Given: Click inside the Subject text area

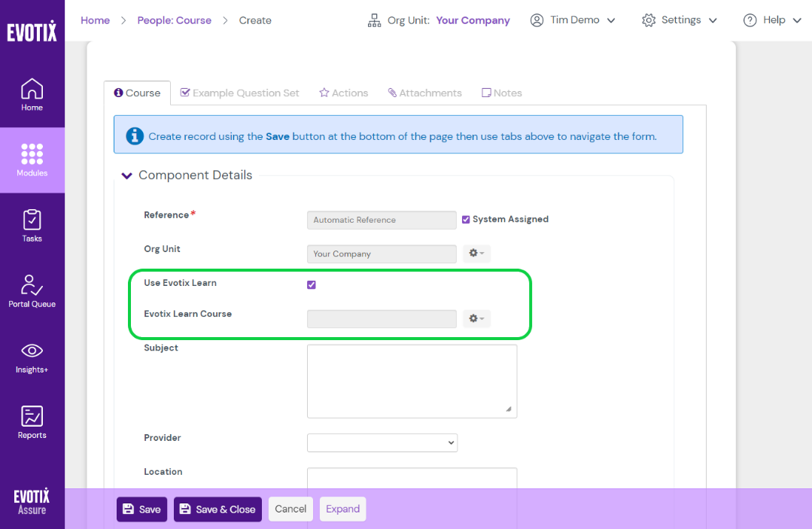Looking at the screenshot, I should point(412,380).
